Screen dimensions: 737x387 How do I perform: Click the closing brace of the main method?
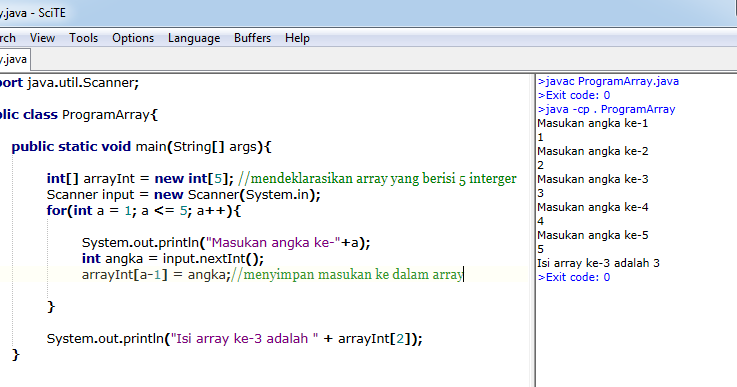tap(16, 355)
